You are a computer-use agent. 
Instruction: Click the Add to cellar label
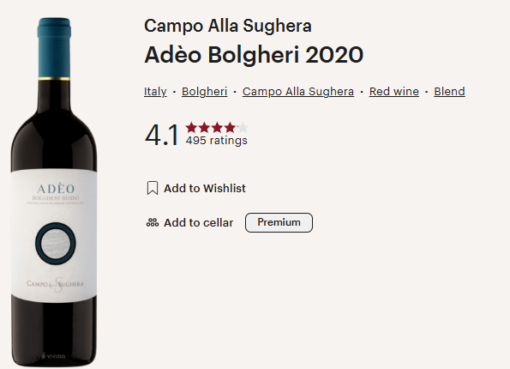click(x=198, y=223)
